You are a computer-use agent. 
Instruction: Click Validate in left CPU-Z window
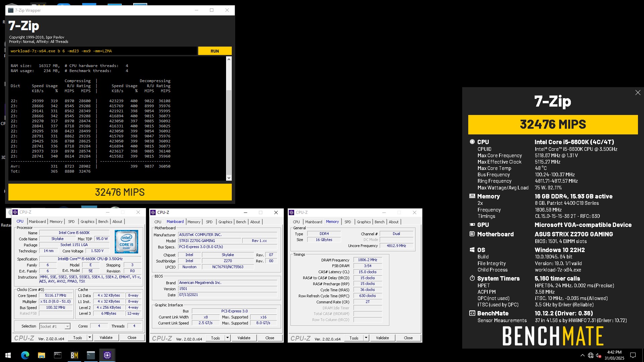click(106, 338)
